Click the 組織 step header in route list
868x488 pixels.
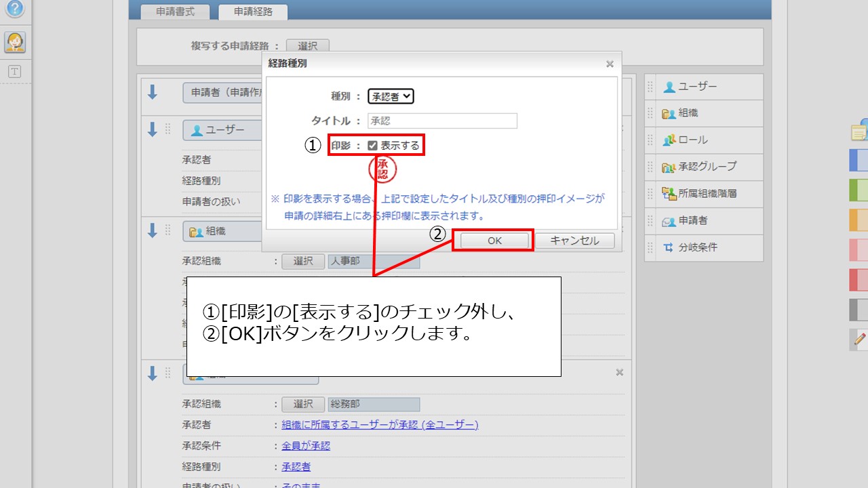223,232
